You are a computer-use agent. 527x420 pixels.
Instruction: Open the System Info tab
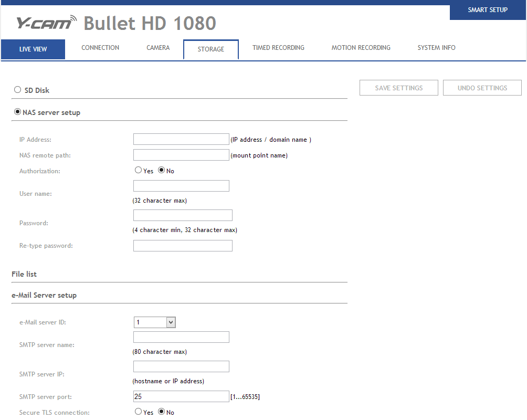[x=436, y=48]
